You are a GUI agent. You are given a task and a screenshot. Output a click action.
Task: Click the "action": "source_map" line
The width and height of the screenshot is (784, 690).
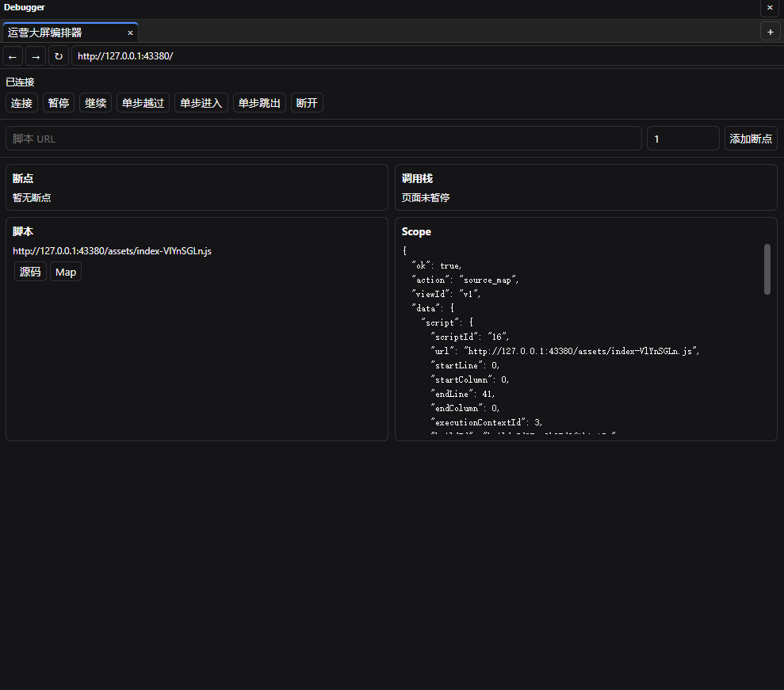click(465, 280)
